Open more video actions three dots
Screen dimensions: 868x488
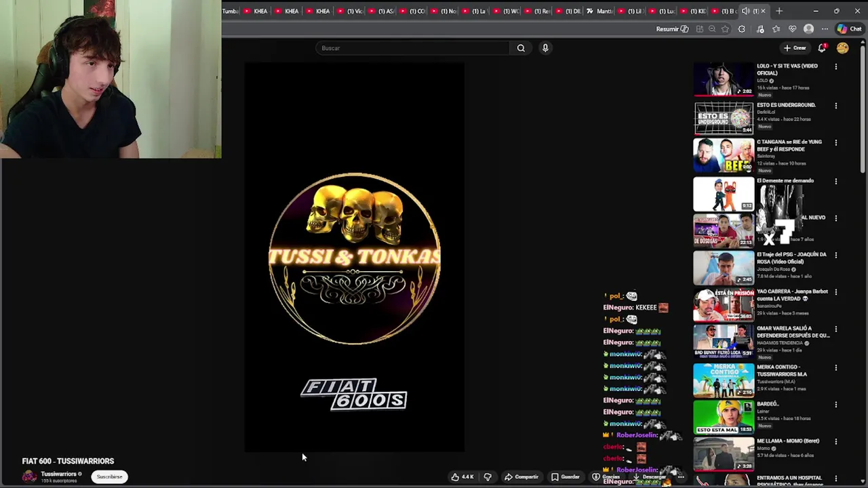(681, 477)
